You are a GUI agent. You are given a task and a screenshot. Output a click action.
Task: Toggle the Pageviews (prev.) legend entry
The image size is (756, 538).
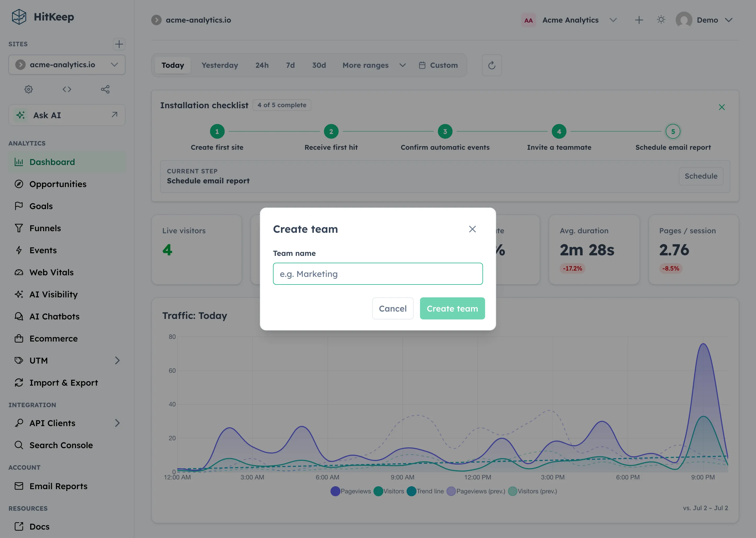476,491
